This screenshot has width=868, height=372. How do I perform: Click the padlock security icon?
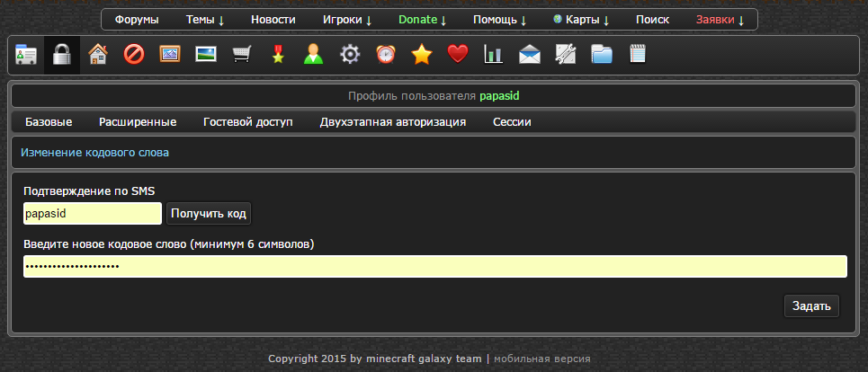(62, 55)
